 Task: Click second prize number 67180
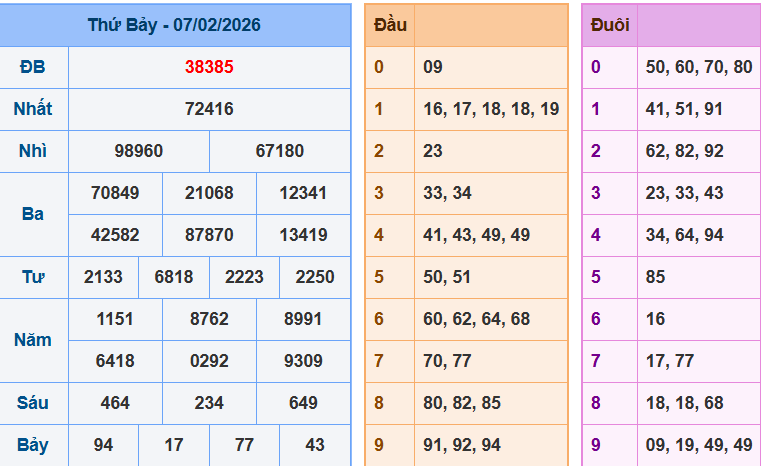280,151
